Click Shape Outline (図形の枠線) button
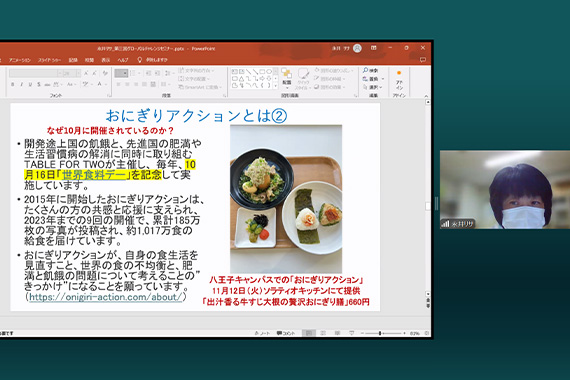The width and height of the screenshot is (570, 380). (329, 79)
